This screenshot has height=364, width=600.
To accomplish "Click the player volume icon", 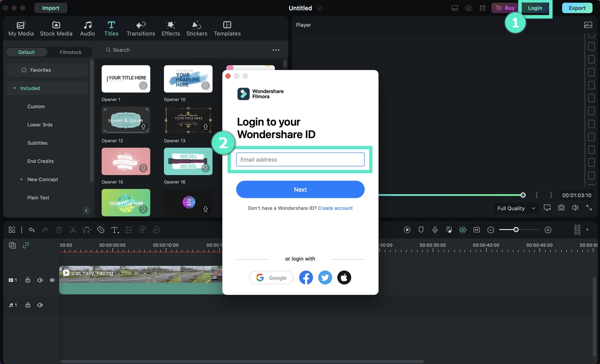I will [x=575, y=208].
